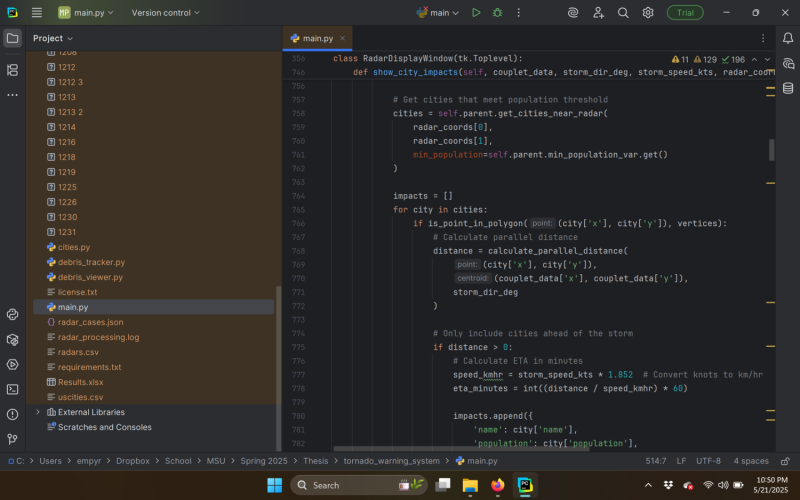Click the editor vertical scrollbar thumb
Image resolution: width=800 pixels, height=500 pixels.
click(771, 150)
